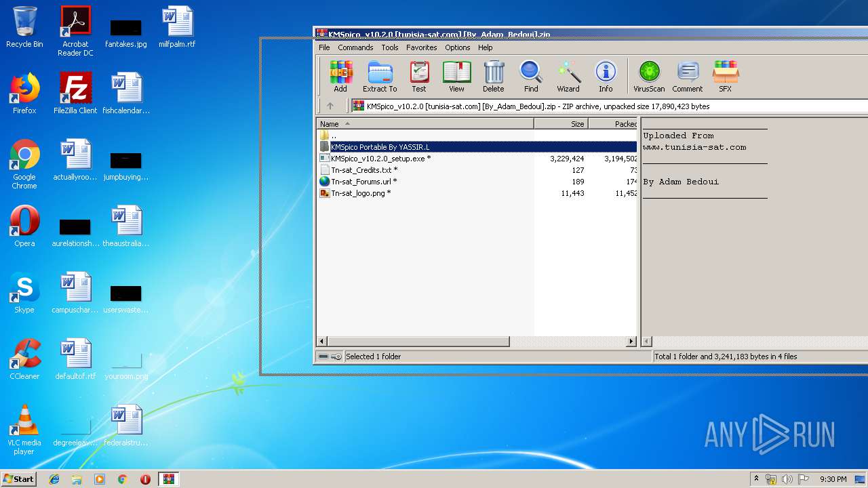Click the Find toolbar icon

point(531,77)
